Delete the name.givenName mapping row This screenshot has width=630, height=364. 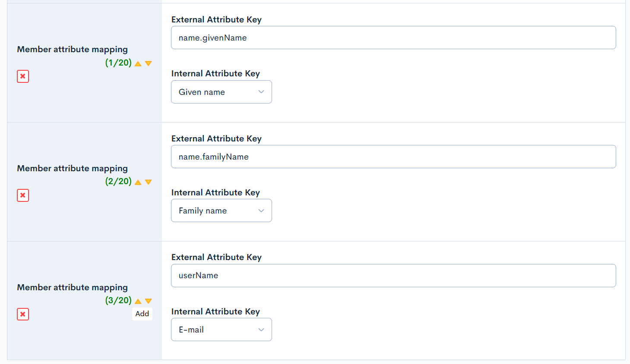[22, 76]
